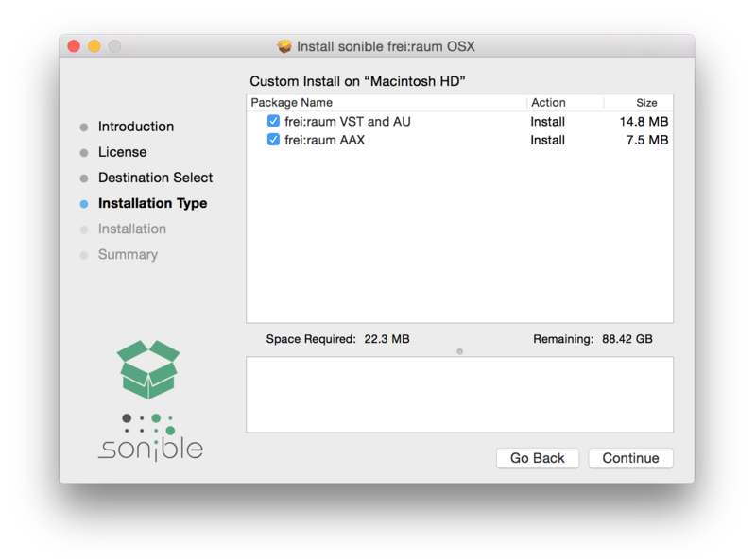The image size is (756, 560).
Task: Select the Installation Type step
Action: click(x=153, y=203)
